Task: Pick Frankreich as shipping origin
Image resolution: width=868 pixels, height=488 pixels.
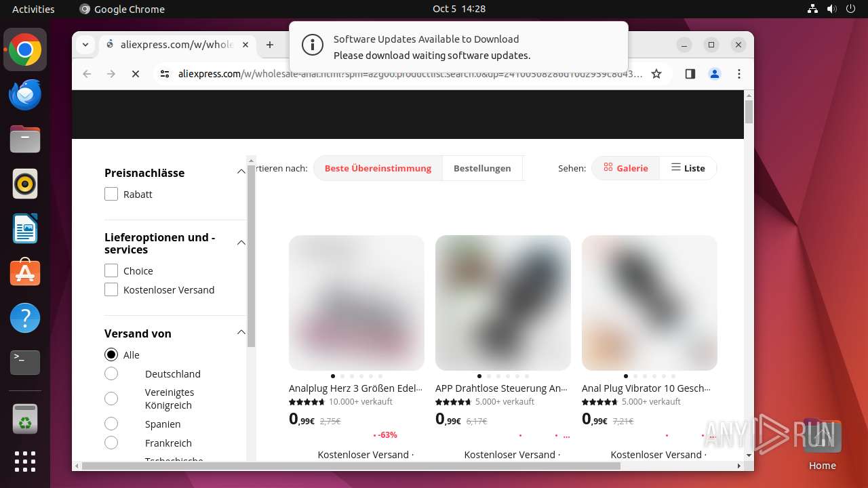Action: tap(111, 443)
